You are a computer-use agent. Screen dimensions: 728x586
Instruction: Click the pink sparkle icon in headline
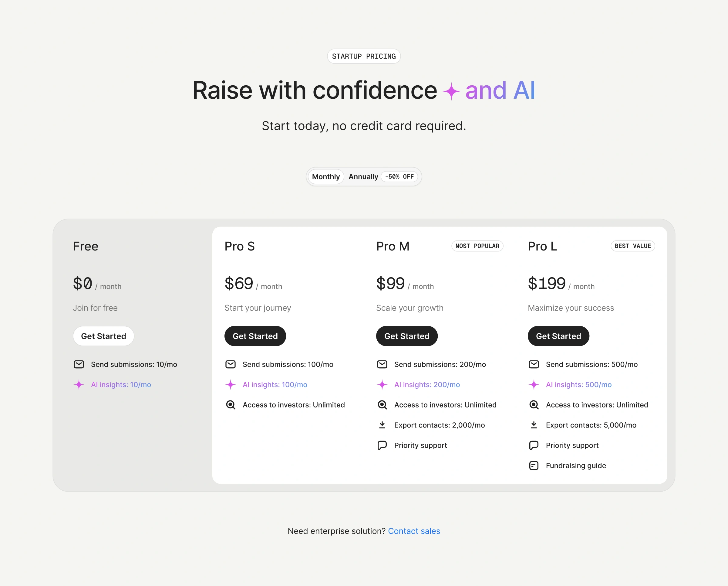pyautogui.click(x=451, y=92)
